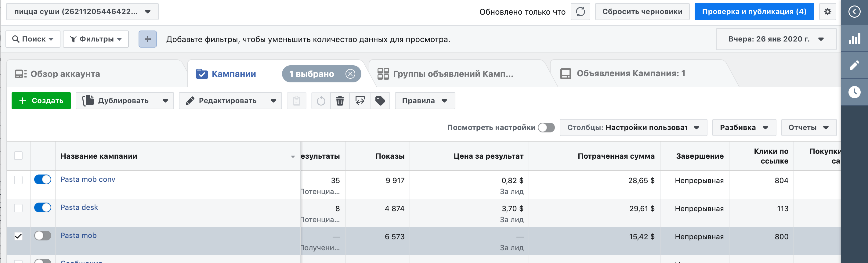Image resolution: width=868 pixels, height=263 pixels.
Task: Enable the Pasta mob campaign toggle
Action: coord(43,236)
